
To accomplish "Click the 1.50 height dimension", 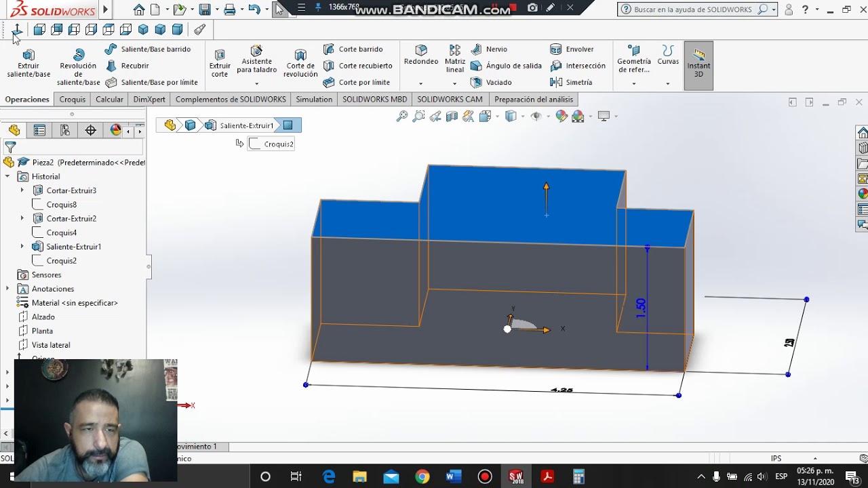I will tap(641, 308).
